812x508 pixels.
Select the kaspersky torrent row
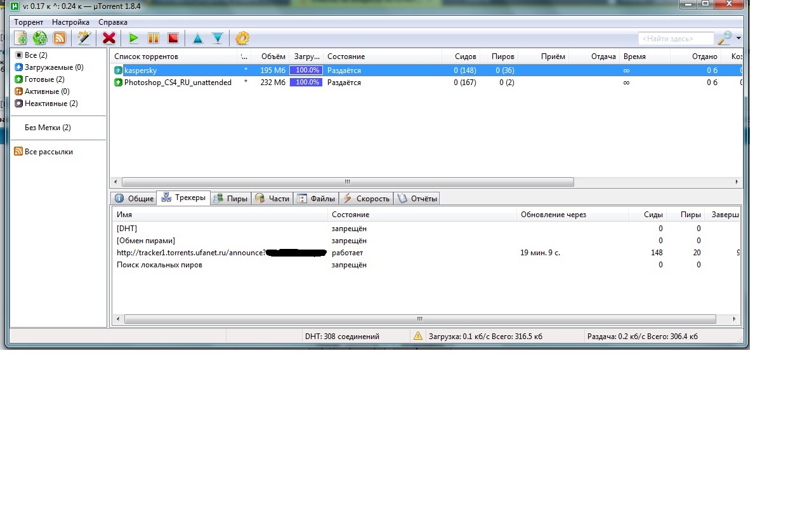[426, 70]
